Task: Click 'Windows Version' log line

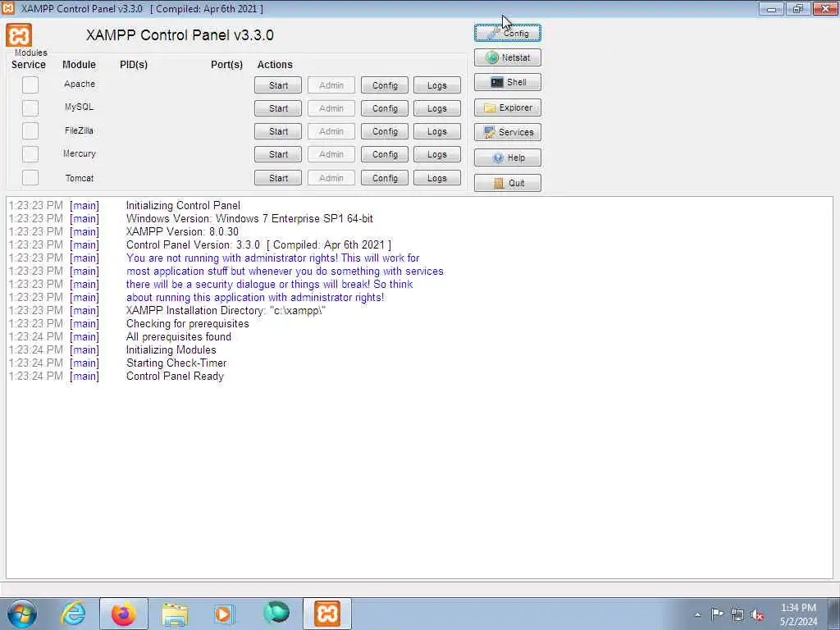Action: [249, 218]
